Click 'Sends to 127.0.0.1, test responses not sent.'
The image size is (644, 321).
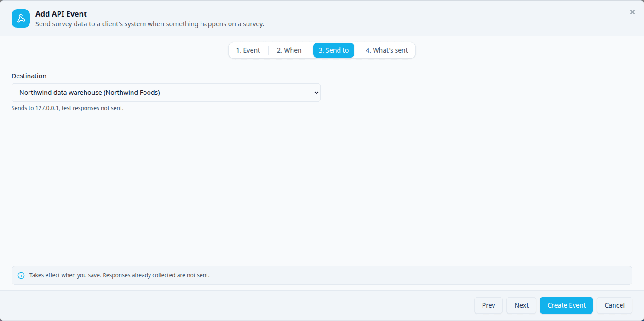68,108
